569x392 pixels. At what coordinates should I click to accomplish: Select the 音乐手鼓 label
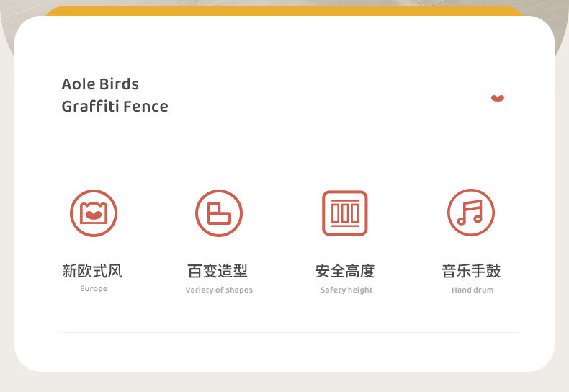471,271
